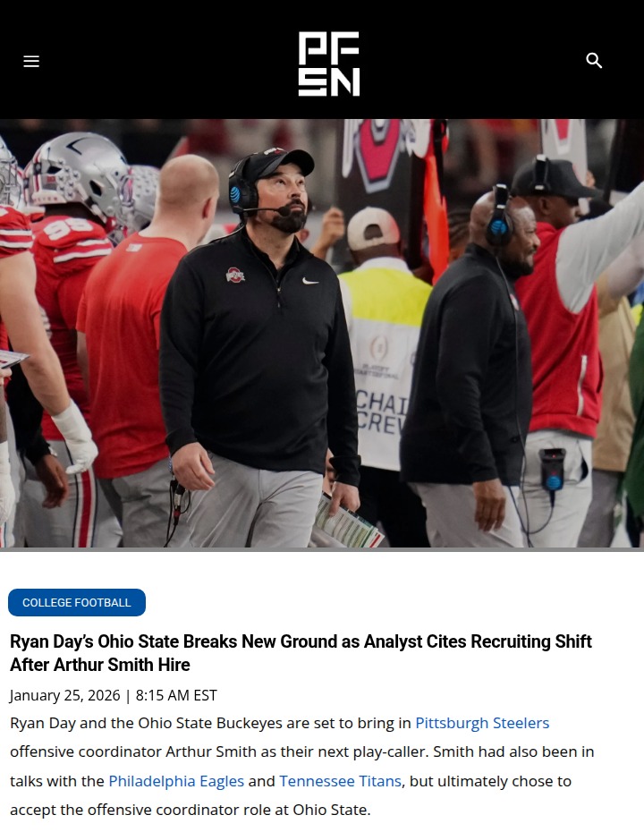Open the hamburger navigation menu
The width and height of the screenshot is (644, 832).
(31, 61)
